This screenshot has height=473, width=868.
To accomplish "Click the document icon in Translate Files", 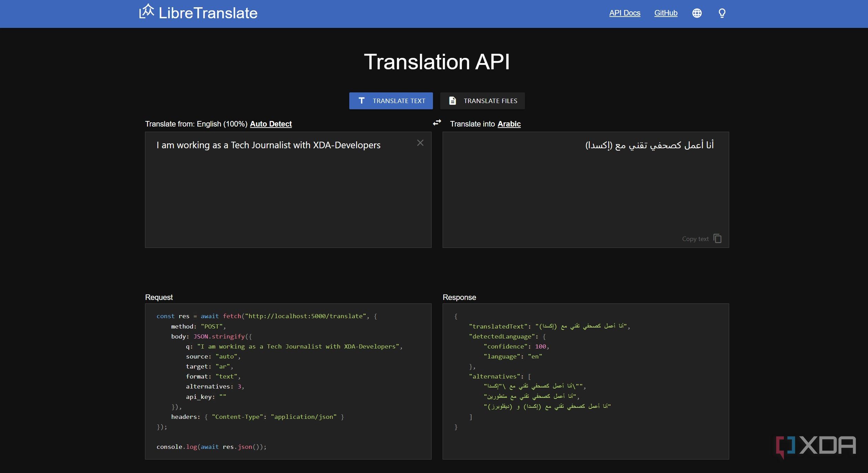I will pyautogui.click(x=452, y=101).
